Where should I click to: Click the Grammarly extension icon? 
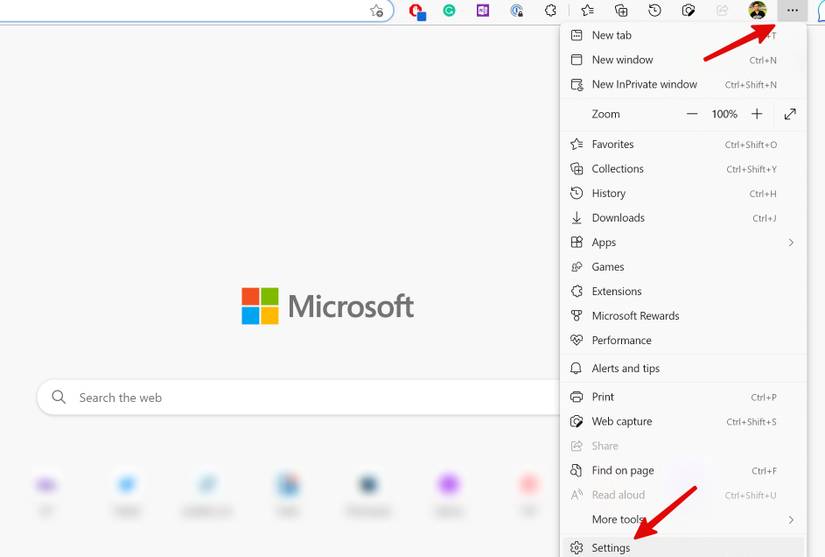(450, 11)
